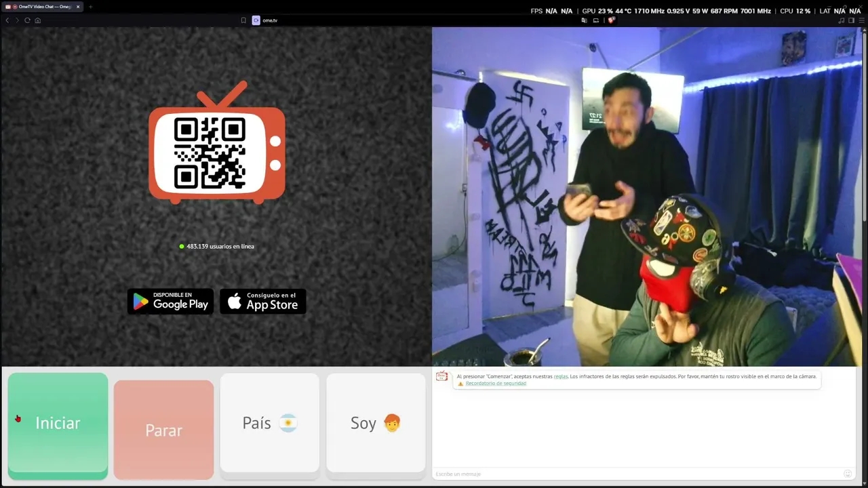Go forward with the browser forward arrow
This screenshot has width=868, height=488.
[x=17, y=20]
